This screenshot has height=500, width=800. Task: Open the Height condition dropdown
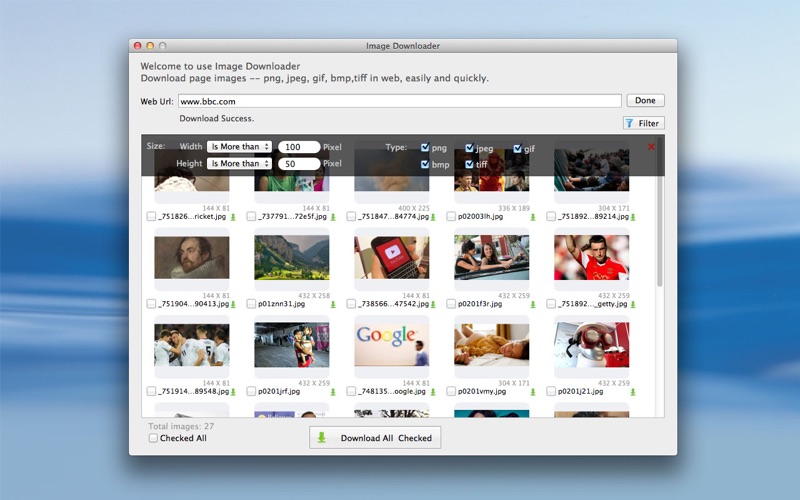coord(239,163)
